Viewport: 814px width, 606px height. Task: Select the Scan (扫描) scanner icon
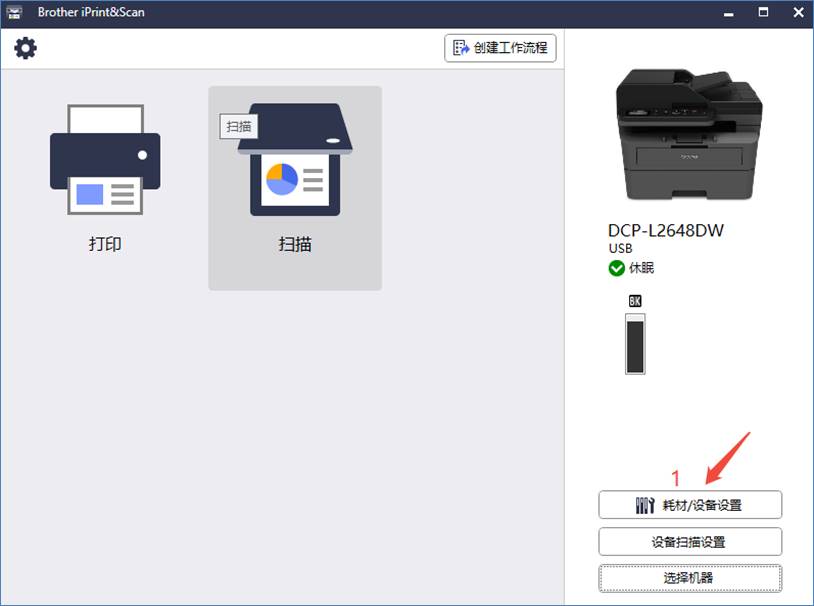(295, 160)
